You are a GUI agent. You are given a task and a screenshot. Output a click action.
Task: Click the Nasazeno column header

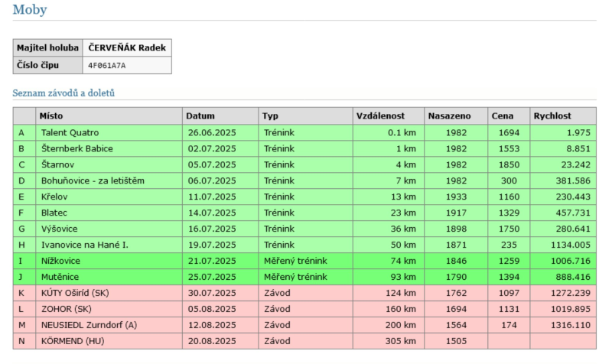[x=449, y=116]
